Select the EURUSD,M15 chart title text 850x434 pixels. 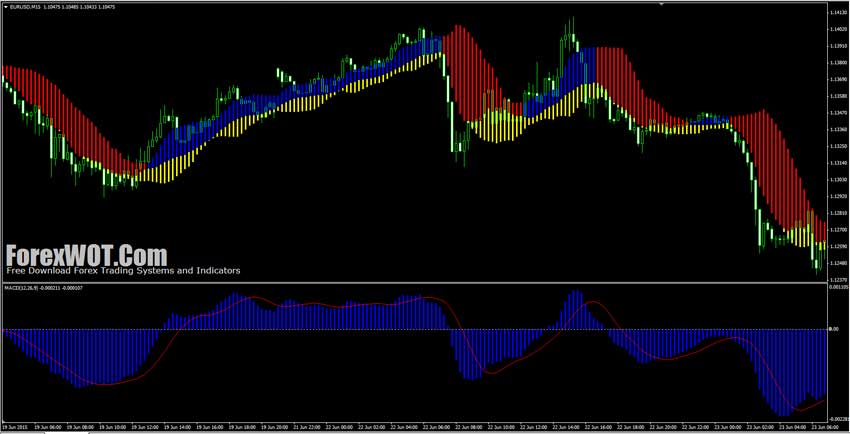click(x=23, y=7)
